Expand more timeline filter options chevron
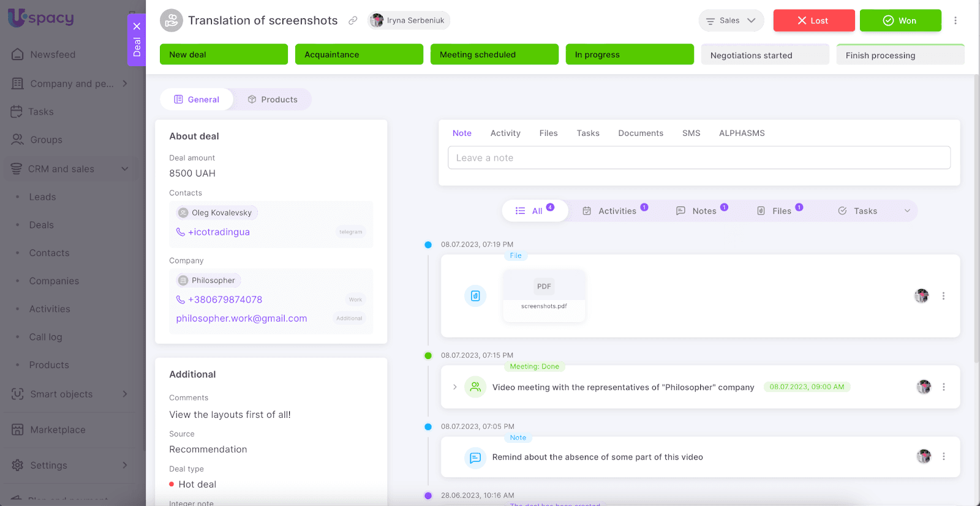 (907, 211)
